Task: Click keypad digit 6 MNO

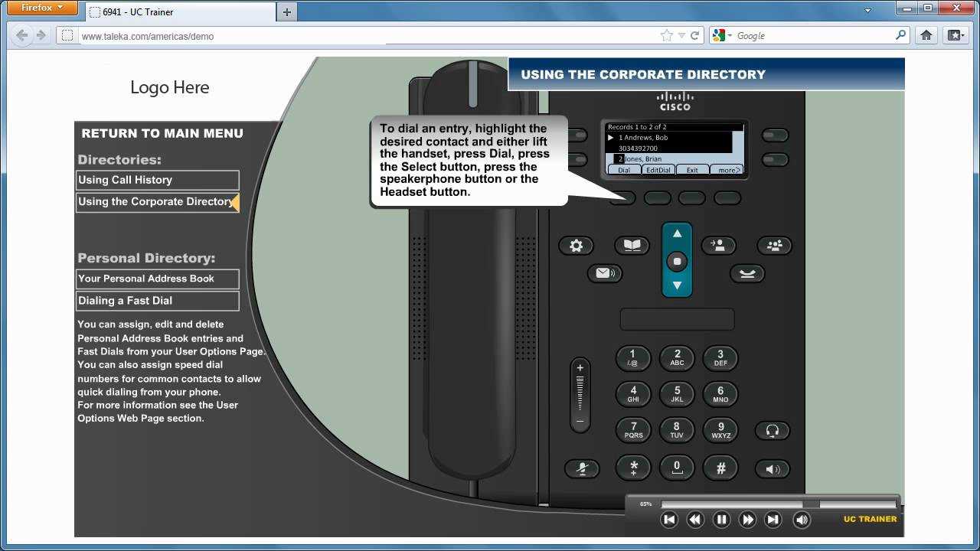Action: pyautogui.click(x=720, y=394)
